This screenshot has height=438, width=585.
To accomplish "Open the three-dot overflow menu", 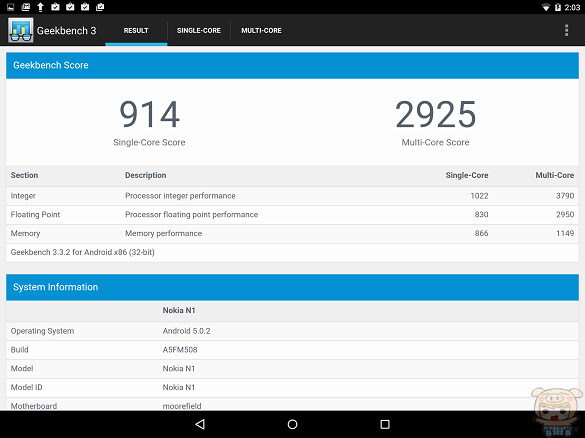I will [x=566, y=30].
